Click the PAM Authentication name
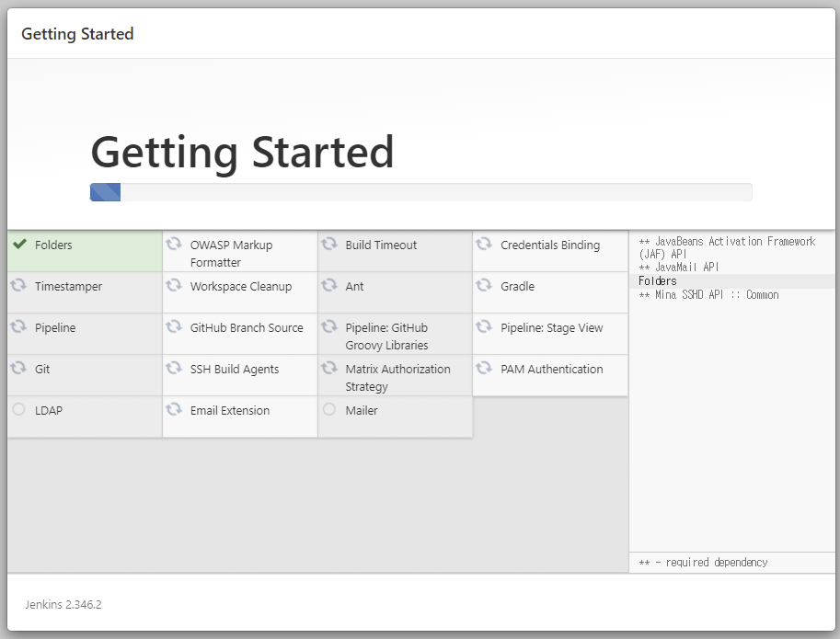 coord(552,370)
